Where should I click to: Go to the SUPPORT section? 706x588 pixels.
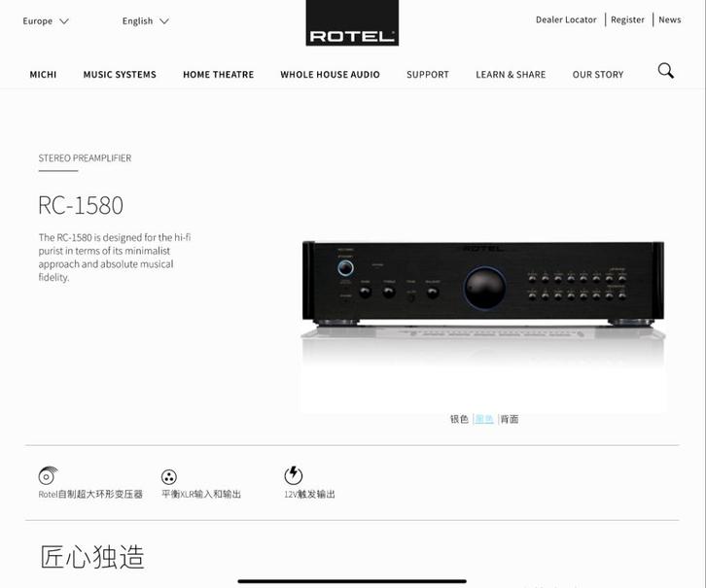[x=428, y=75]
